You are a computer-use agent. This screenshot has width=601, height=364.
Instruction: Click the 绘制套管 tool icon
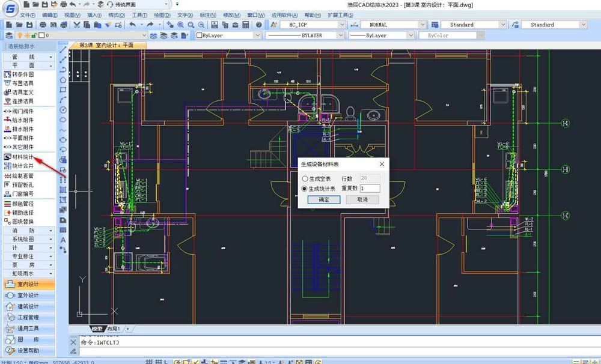click(8, 177)
